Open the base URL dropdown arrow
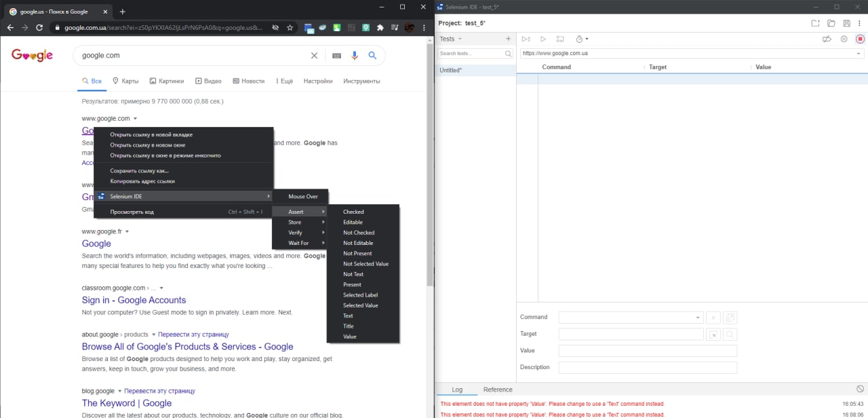Screen dimensions: 868x418 point(859,53)
